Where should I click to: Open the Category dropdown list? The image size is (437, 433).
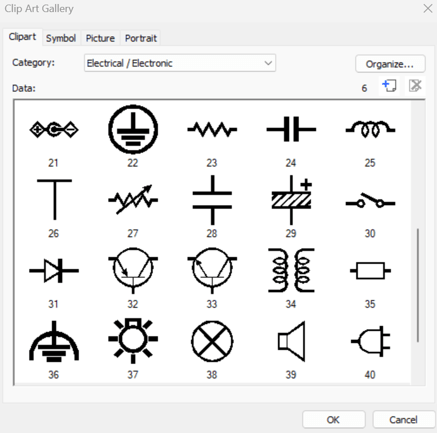pyautogui.click(x=180, y=63)
